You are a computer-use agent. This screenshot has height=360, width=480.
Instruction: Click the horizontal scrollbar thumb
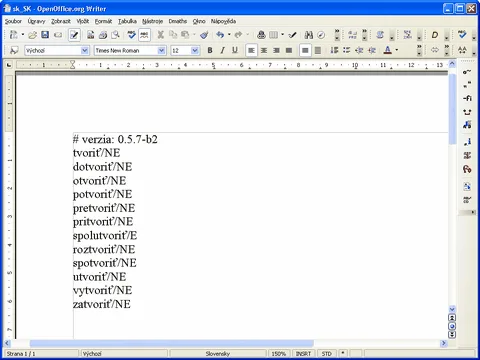point(172,343)
